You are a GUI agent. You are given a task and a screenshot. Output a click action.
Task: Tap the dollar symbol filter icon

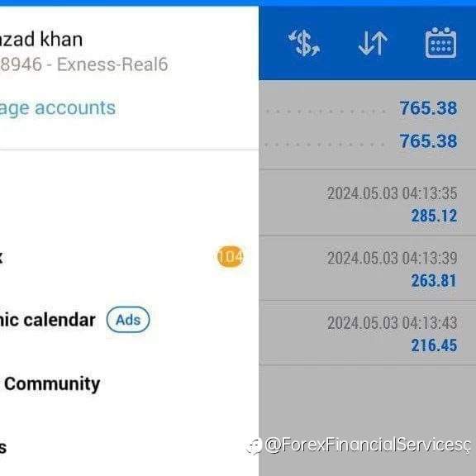tap(304, 43)
